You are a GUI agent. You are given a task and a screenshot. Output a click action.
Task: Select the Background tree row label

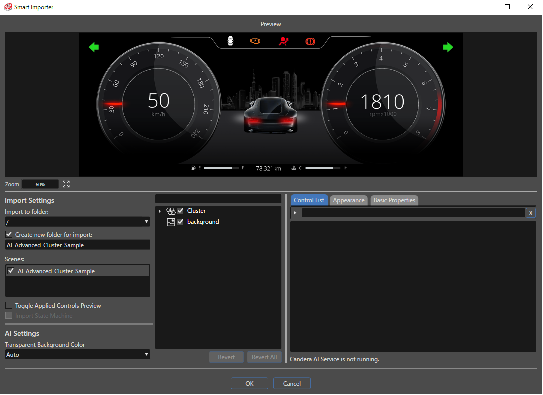point(203,222)
